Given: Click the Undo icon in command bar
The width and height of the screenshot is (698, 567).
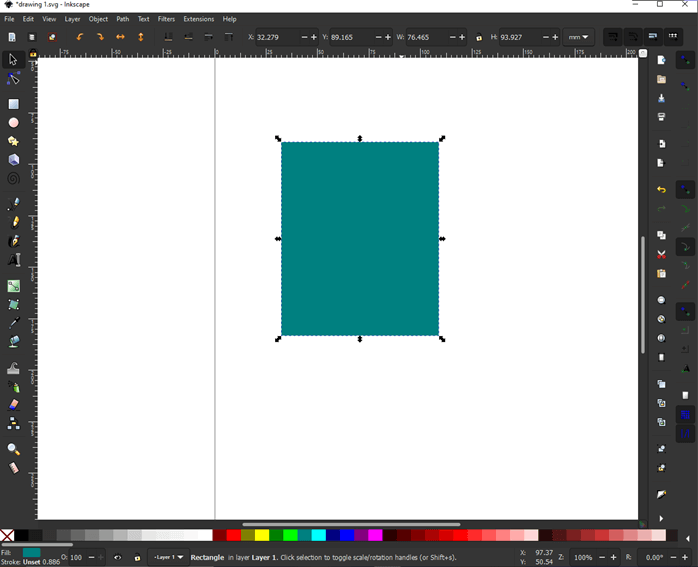Looking at the screenshot, I should [661, 190].
